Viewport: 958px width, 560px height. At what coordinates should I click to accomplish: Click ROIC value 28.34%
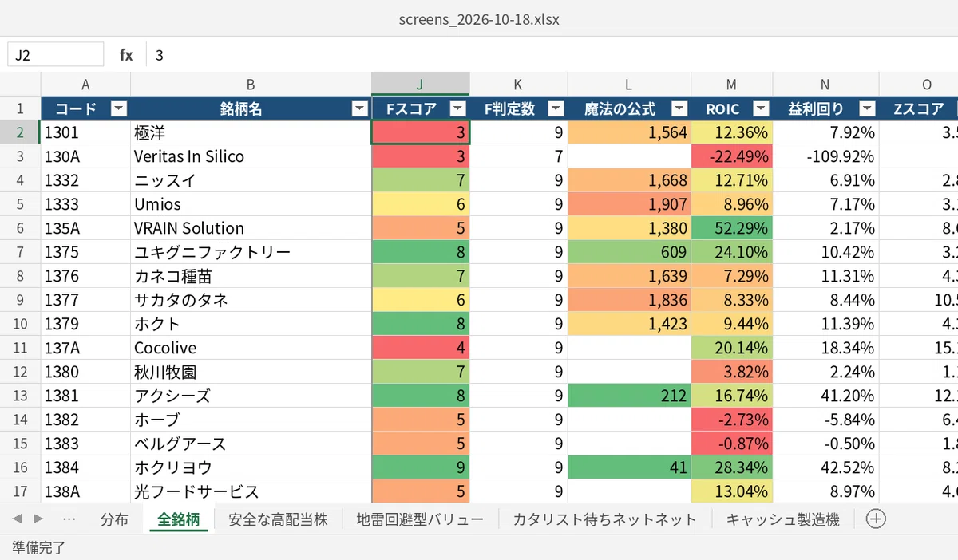coord(731,467)
